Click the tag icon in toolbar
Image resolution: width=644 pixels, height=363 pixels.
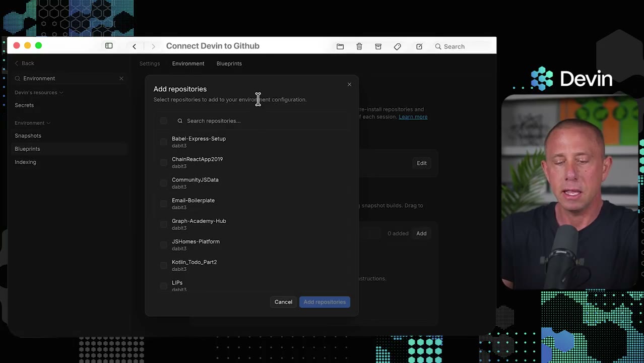[398, 46]
